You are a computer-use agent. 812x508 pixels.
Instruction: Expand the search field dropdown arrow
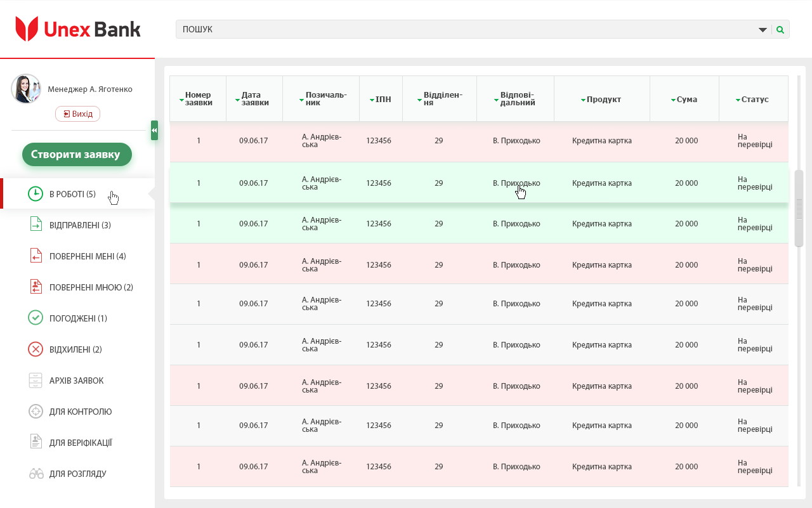763,30
